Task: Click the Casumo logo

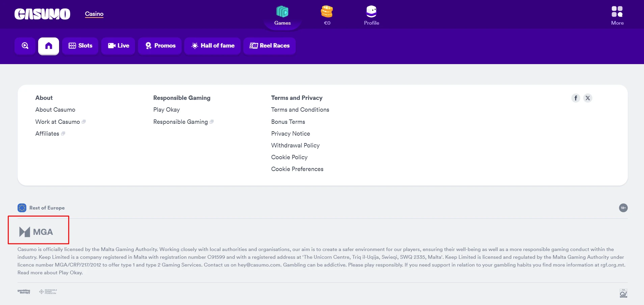Action: [42, 14]
